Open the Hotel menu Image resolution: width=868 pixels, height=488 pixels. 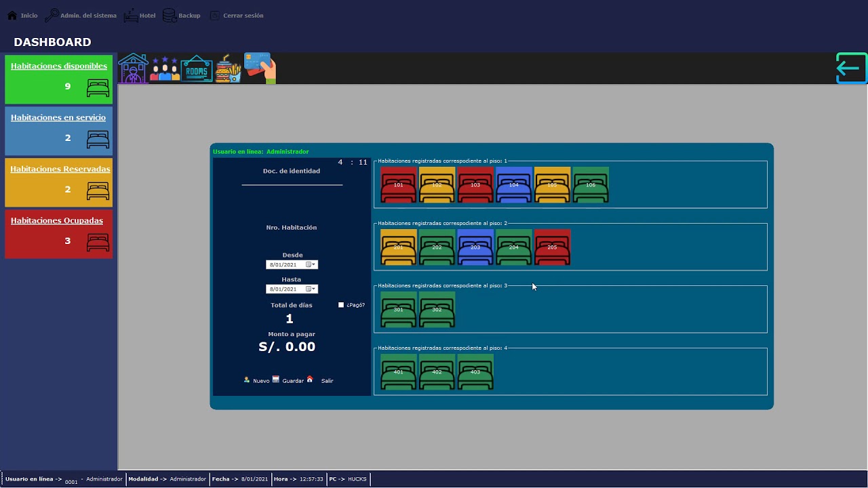tap(140, 16)
